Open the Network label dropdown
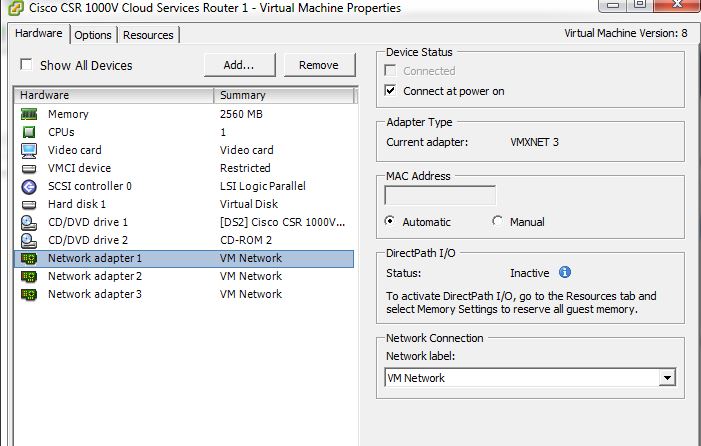 (x=667, y=378)
